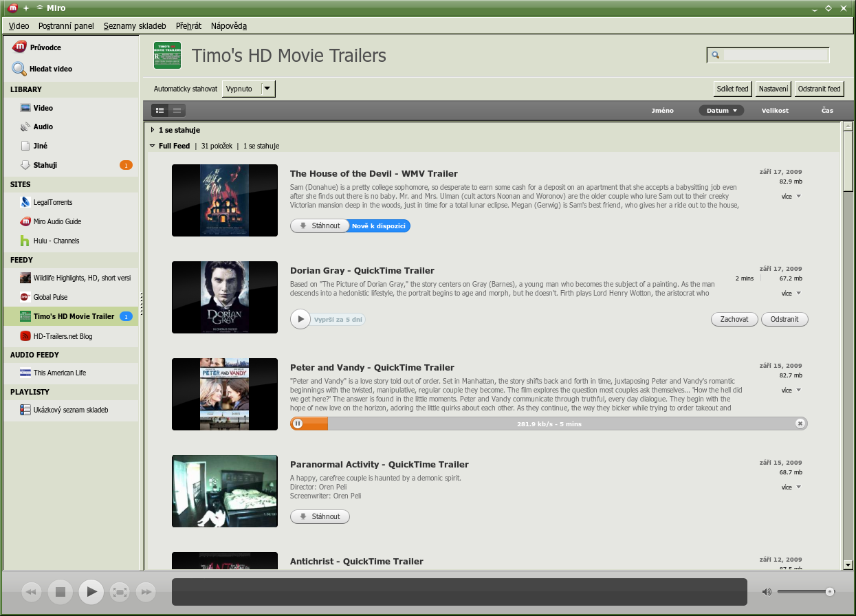Click the Nově k dispozici badge

380,225
